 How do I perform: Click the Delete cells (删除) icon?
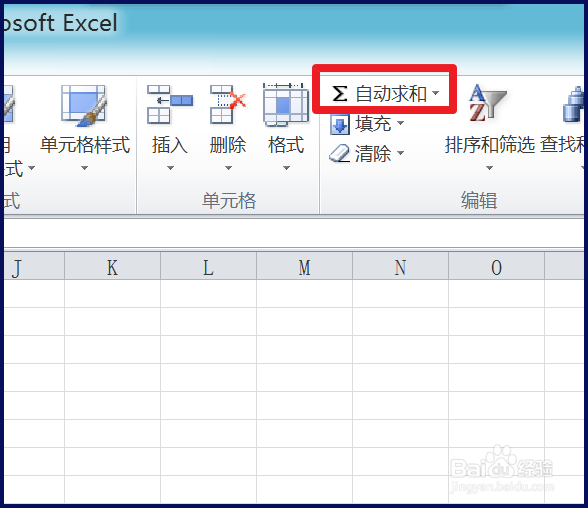pyautogui.click(x=228, y=105)
